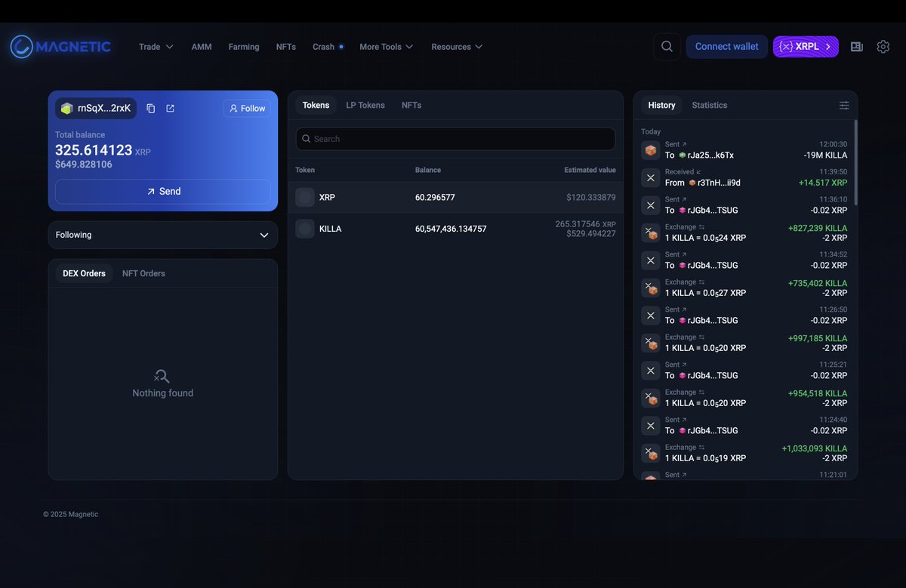Click the Magnetic logo
906x588 pixels.
(x=60, y=47)
